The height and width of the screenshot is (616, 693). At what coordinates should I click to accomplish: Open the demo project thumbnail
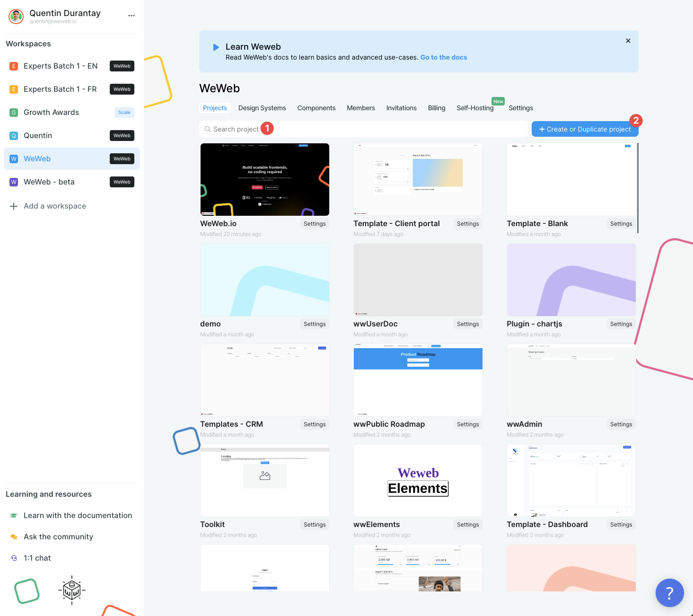coord(264,280)
